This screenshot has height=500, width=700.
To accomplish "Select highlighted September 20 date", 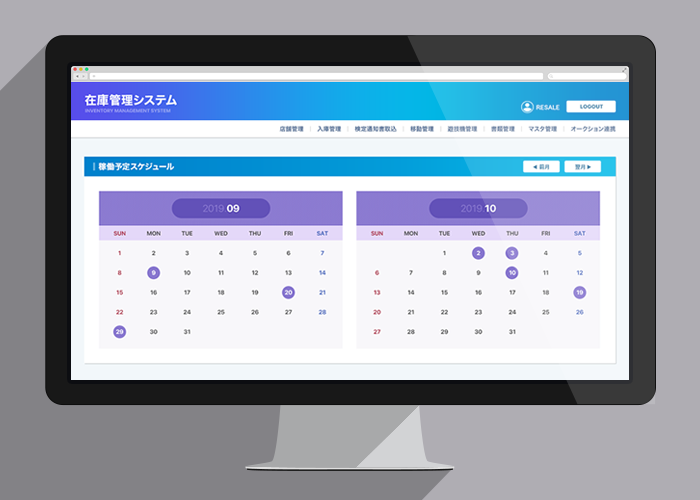I will point(288,292).
